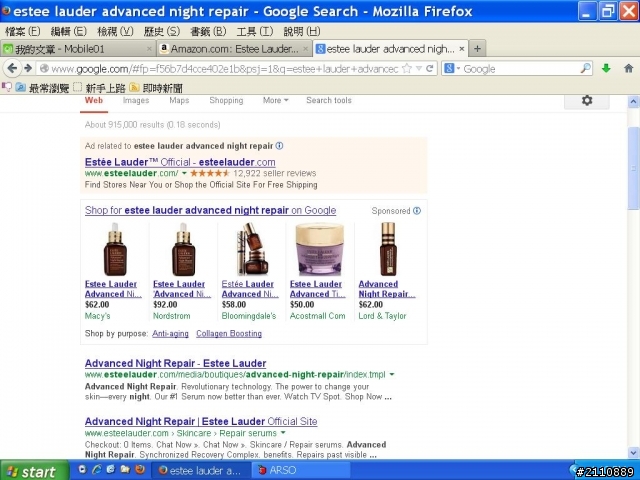Viewport: 640px width, 480px height.
Task: Open the folder quick launch icon
Action: (x=125, y=470)
